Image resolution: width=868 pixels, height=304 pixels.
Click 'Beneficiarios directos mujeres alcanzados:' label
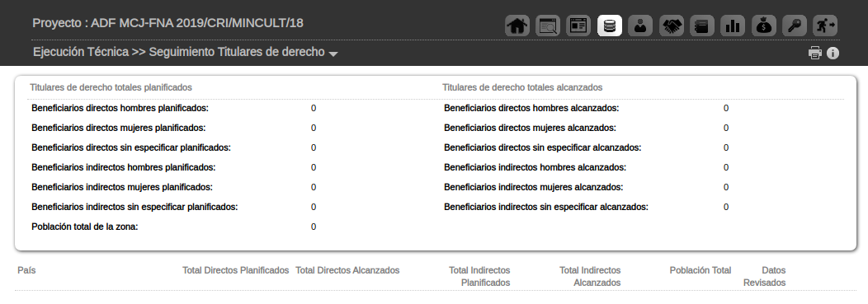(530, 129)
